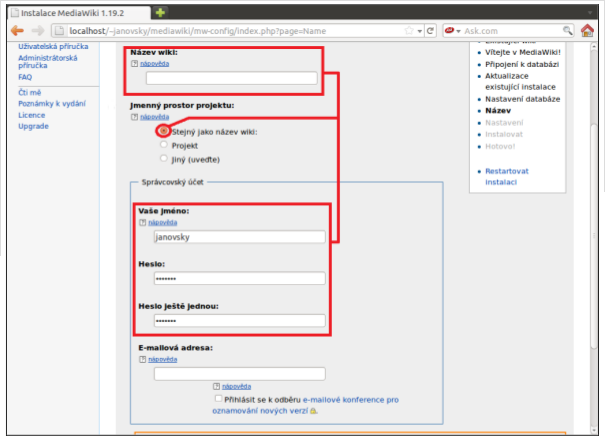Click the grey forward arrow button
The height and width of the screenshot is (443, 607).
[x=38, y=31]
